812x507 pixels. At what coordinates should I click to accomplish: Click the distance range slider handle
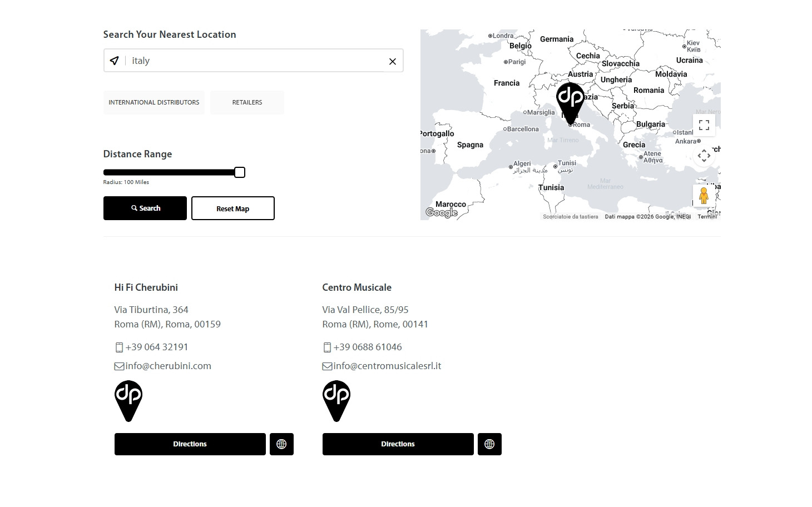point(240,172)
